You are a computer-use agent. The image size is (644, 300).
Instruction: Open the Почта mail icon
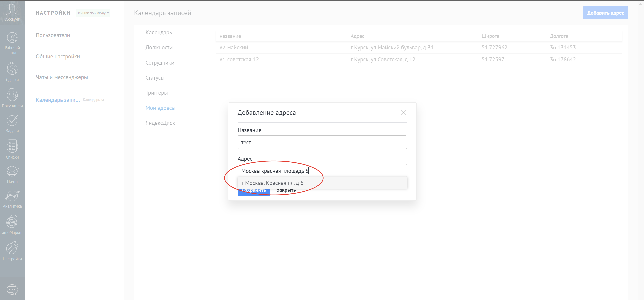pyautogui.click(x=12, y=173)
